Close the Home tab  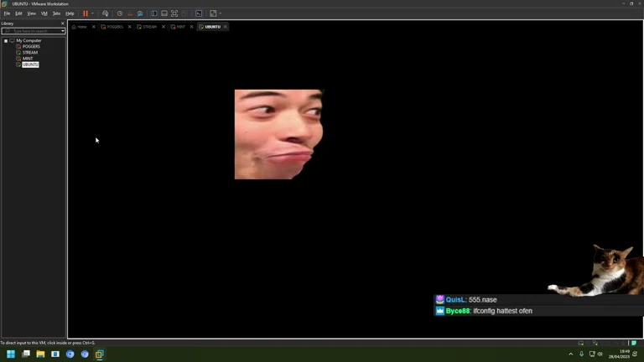tap(94, 27)
